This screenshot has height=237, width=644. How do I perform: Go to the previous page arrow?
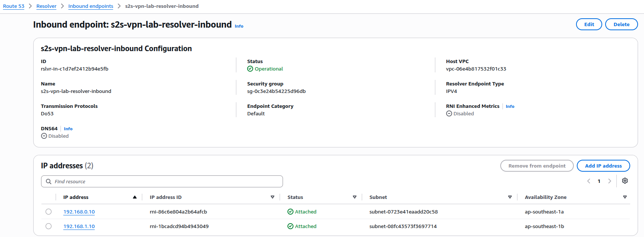(589, 181)
